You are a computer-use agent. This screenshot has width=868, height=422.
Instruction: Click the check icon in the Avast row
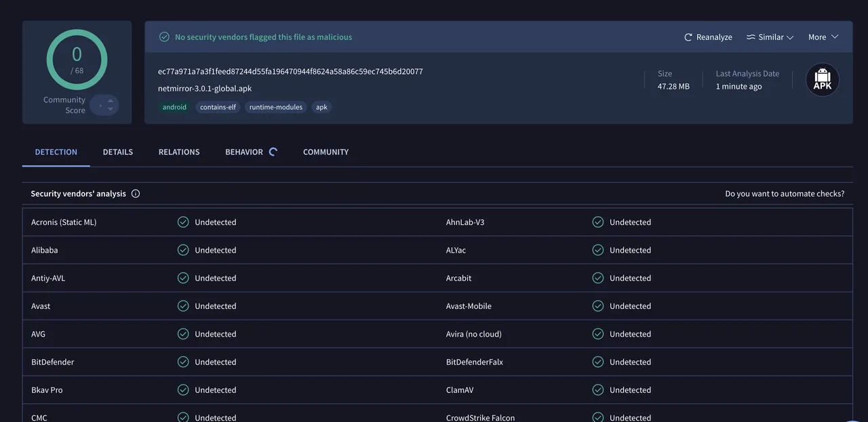pos(183,306)
